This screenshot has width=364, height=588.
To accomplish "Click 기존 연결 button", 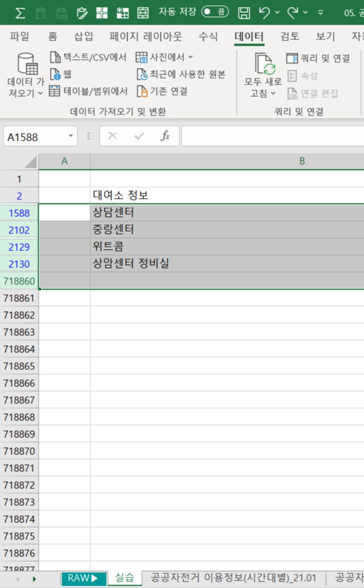I will pyautogui.click(x=162, y=91).
